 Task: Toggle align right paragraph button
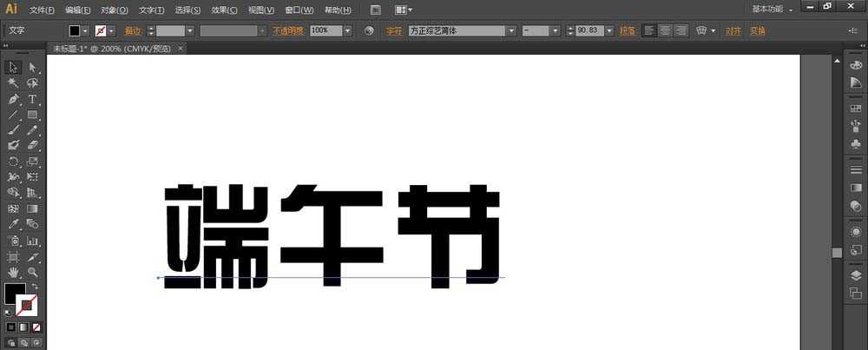coord(681,30)
